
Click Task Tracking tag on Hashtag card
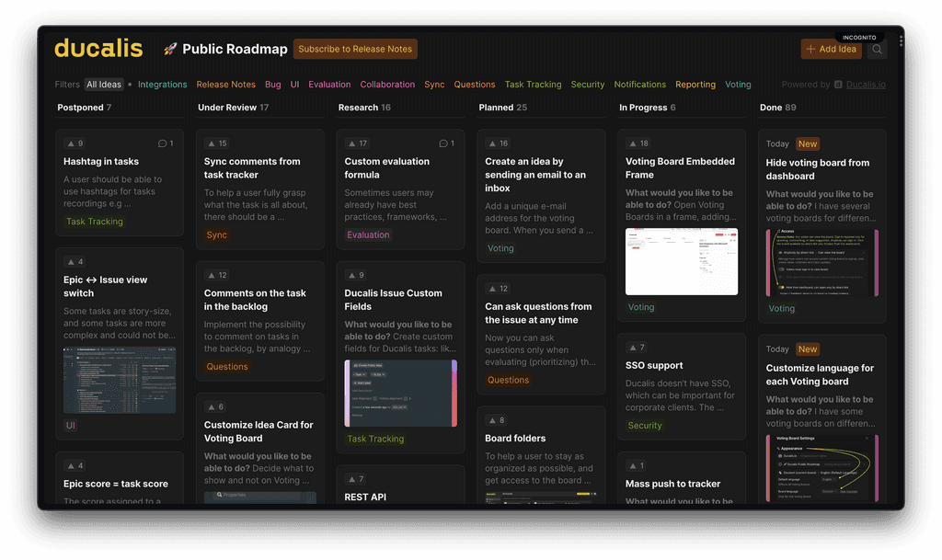click(x=95, y=222)
